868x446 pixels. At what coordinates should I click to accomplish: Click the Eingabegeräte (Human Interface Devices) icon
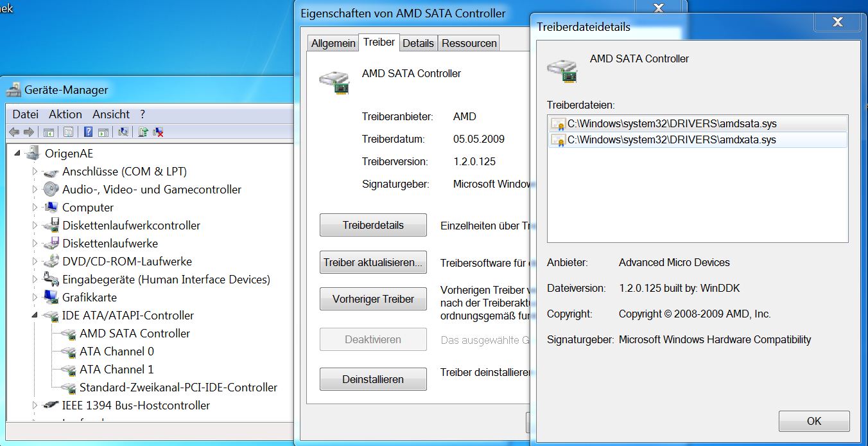[51, 280]
